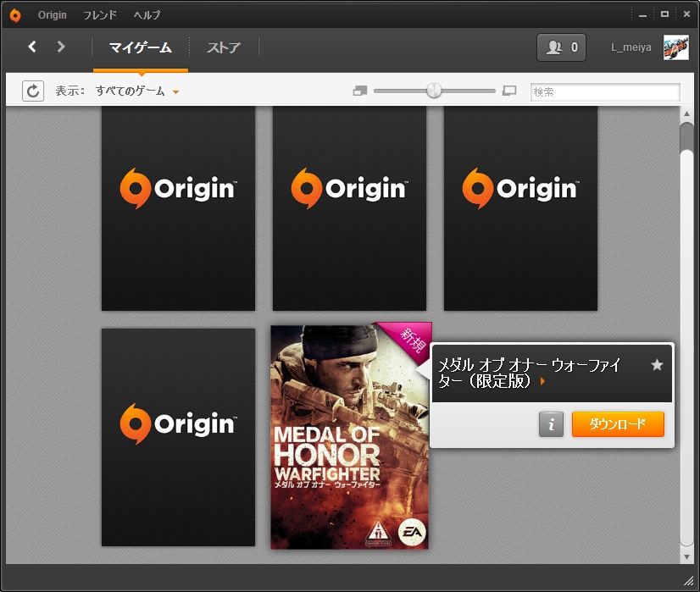Switch to the ストア tab
700x592 pixels.
tap(224, 47)
